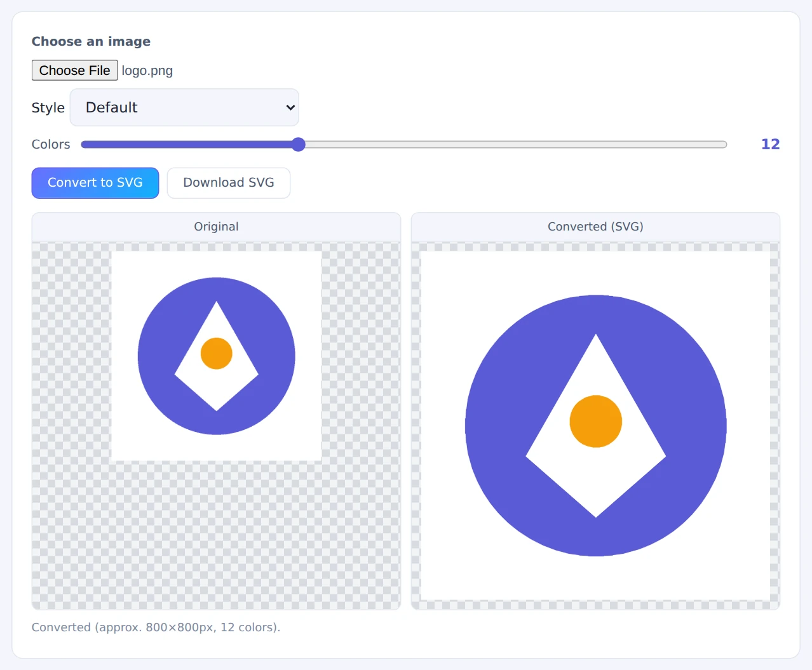Click the unfilled part of the Colors slider track
This screenshot has height=670, width=812.
516,145
